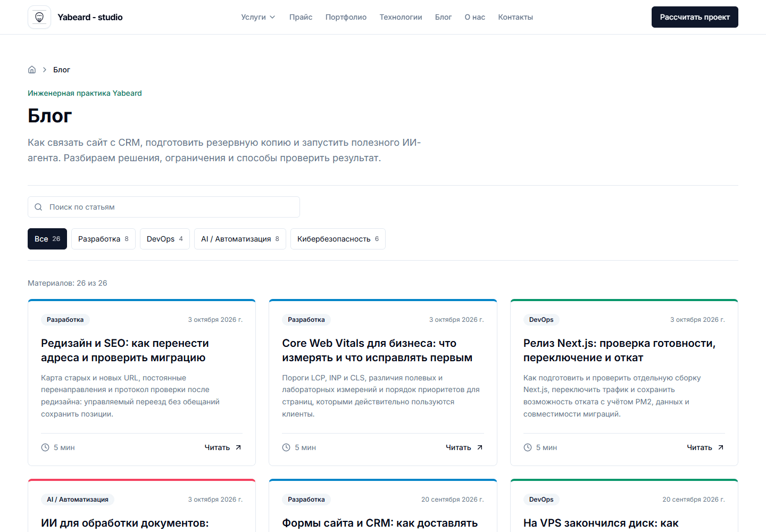Navigate to Контакты

(x=515, y=17)
